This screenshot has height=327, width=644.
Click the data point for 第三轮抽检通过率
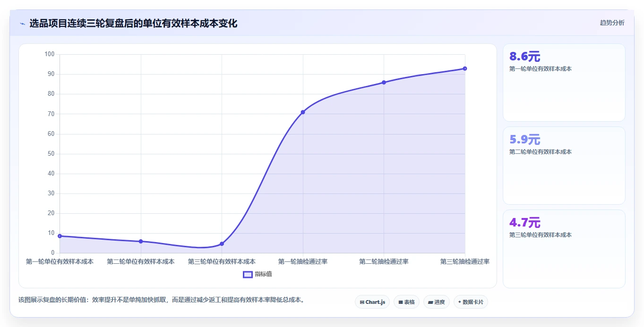465,68
